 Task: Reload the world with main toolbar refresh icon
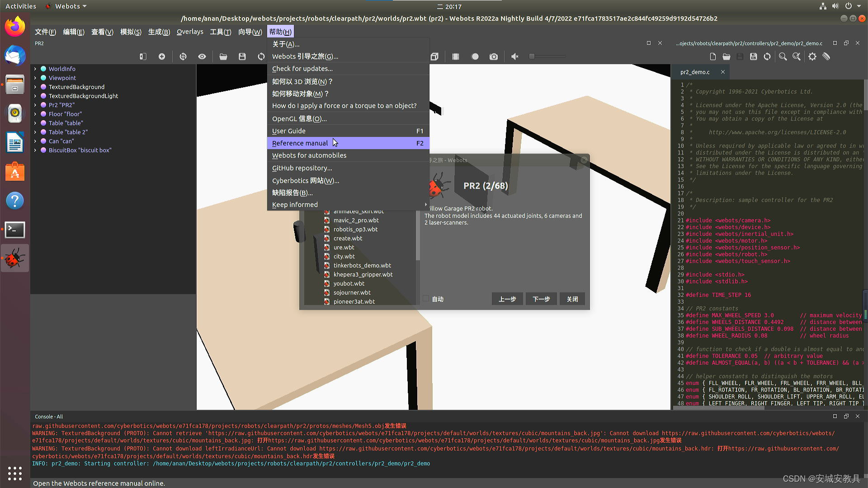point(261,56)
